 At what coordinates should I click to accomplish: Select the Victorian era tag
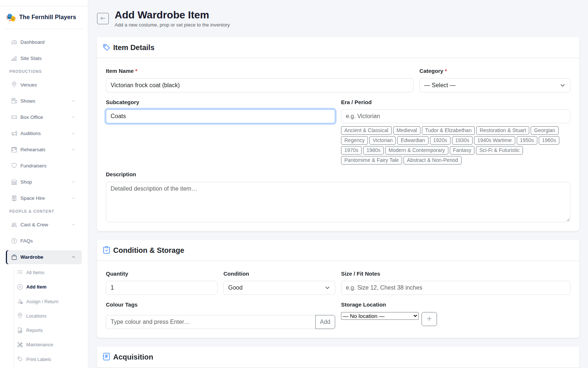[x=383, y=140]
